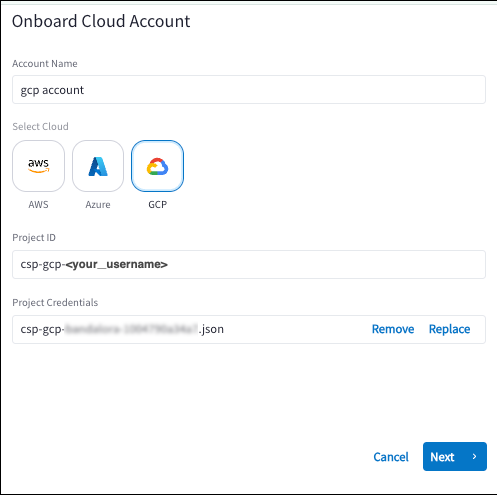Edit the Project ID input field
This screenshot has width=497, height=495.
249,264
